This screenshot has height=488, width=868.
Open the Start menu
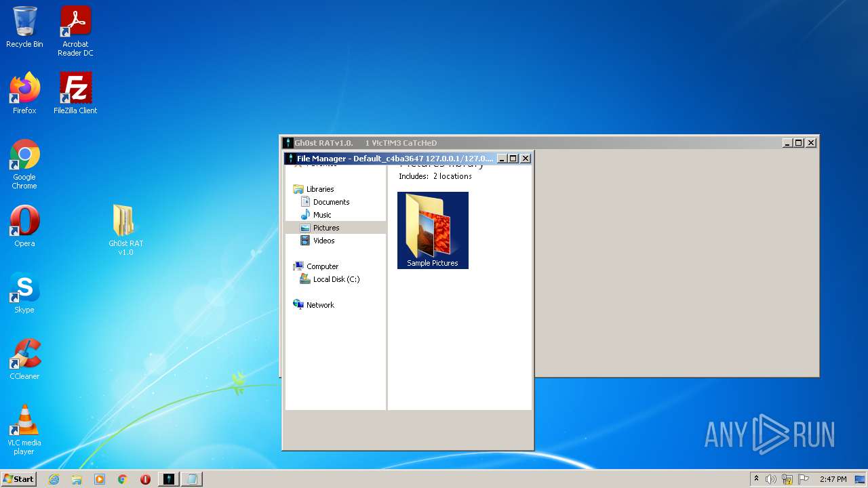(x=18, y=479)
